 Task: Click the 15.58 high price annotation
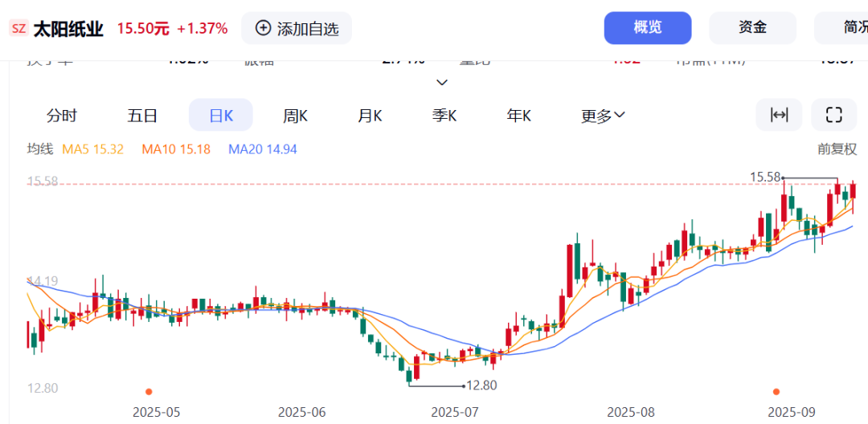click(x=765, y=177)
